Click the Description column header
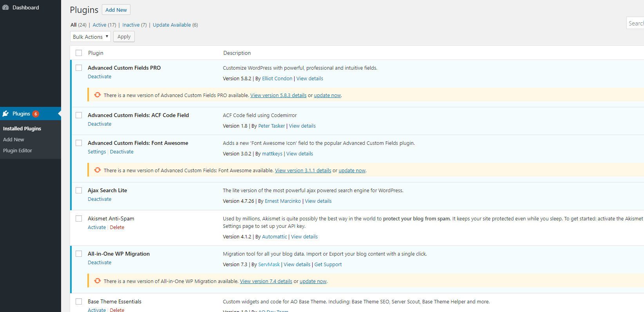 tap(237, 53)
